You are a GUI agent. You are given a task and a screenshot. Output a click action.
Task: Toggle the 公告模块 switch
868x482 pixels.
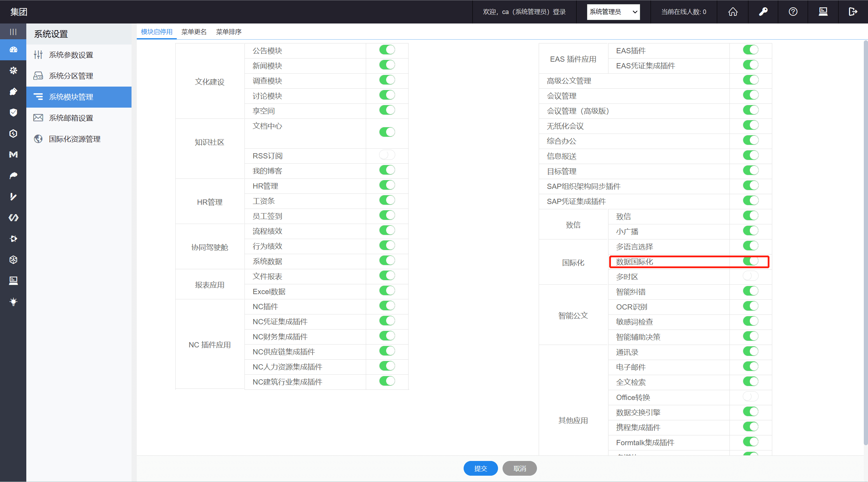pos(387,50)
